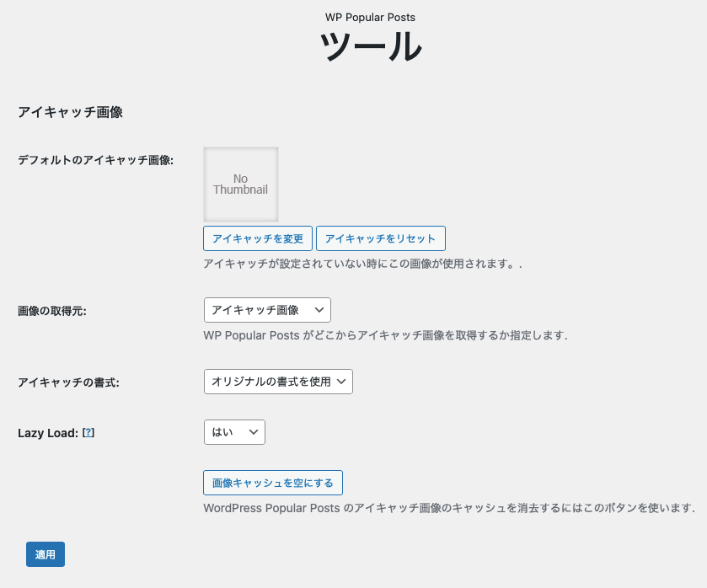Click the アイキャッチを変更 button

pos(258,238)
